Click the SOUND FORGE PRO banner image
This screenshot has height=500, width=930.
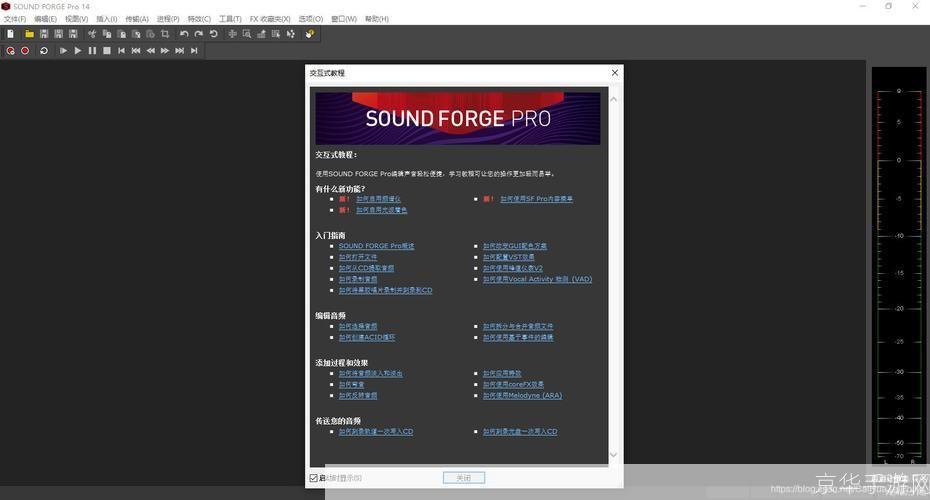pyautogui.click(x=458, y=118)
